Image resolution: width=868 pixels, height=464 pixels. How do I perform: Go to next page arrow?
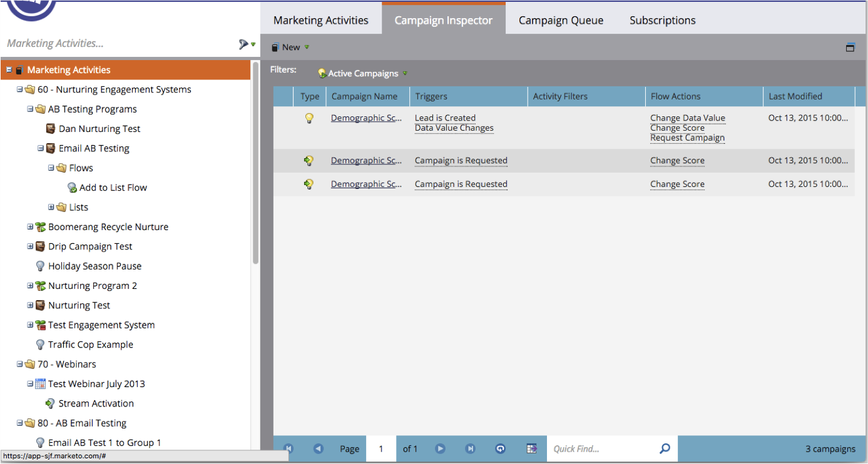coord(440,448)
